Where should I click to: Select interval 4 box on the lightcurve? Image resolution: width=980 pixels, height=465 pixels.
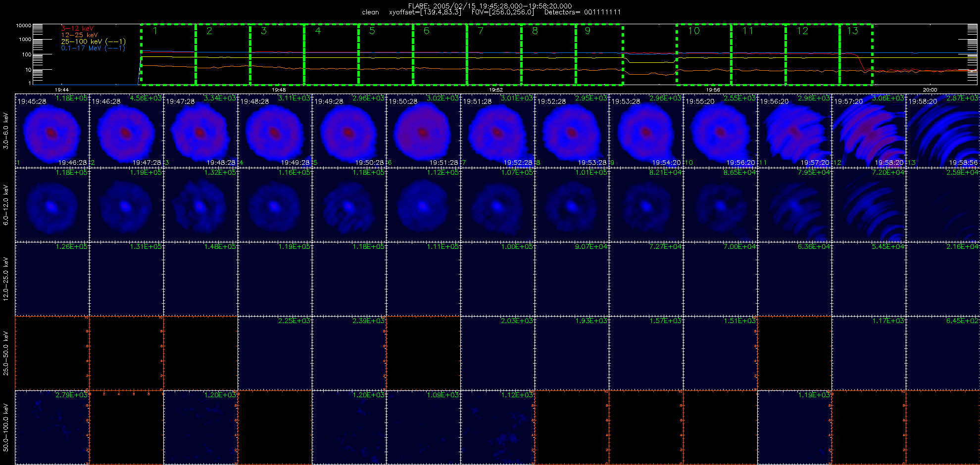point(332,54)
